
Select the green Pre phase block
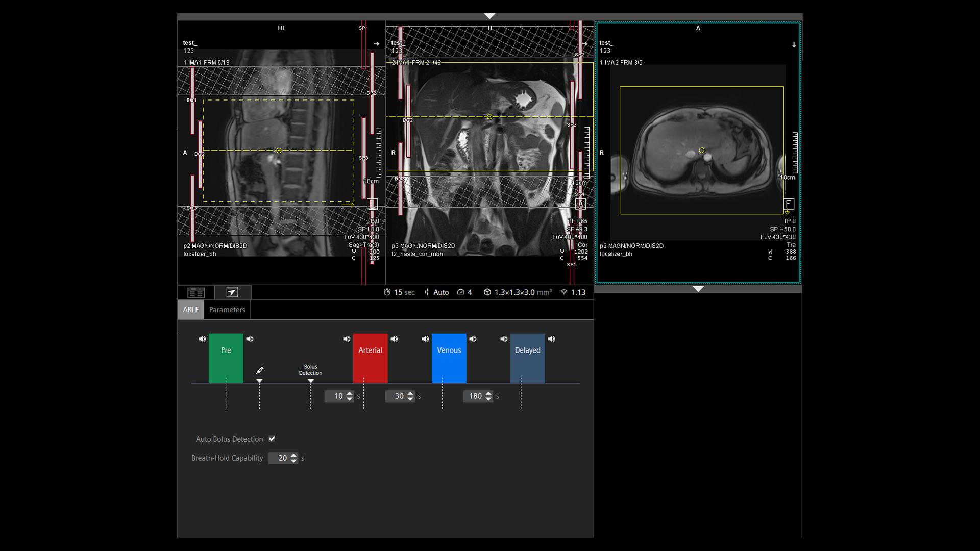click(226, 357)
